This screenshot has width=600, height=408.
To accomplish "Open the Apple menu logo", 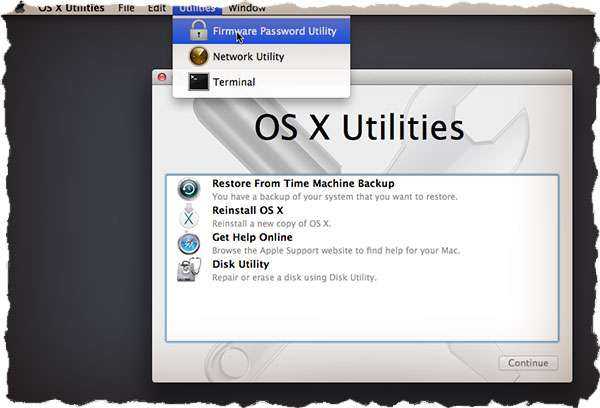I will pos(20,7).
